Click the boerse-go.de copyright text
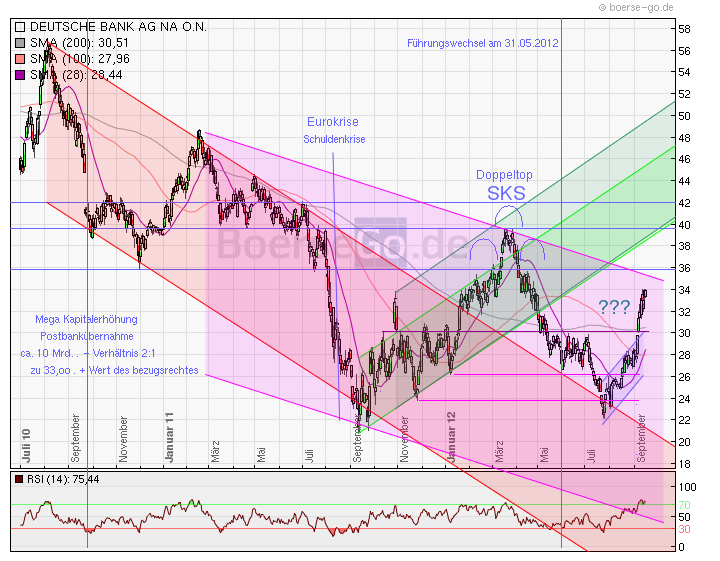720x561 pixels. point(636,7)
